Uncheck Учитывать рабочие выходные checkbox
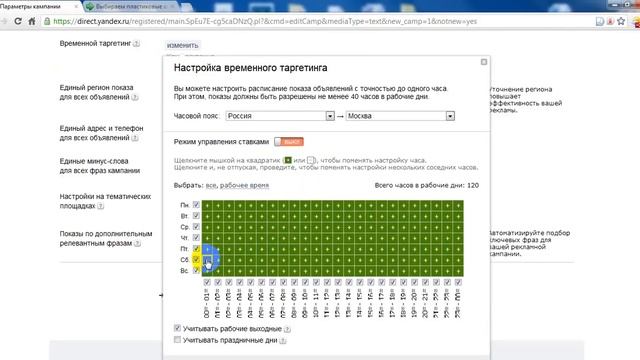This screenshot has height=360, width=640. point(177,328)
